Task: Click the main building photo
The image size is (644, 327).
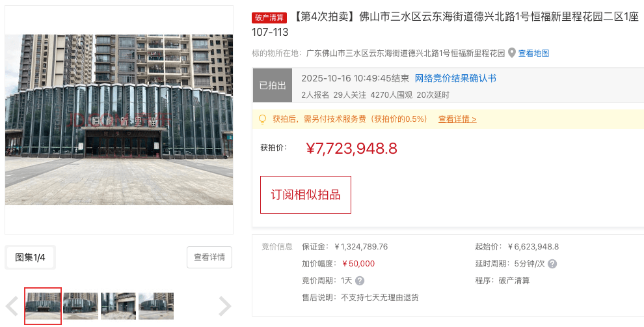Action: point(119,120)
